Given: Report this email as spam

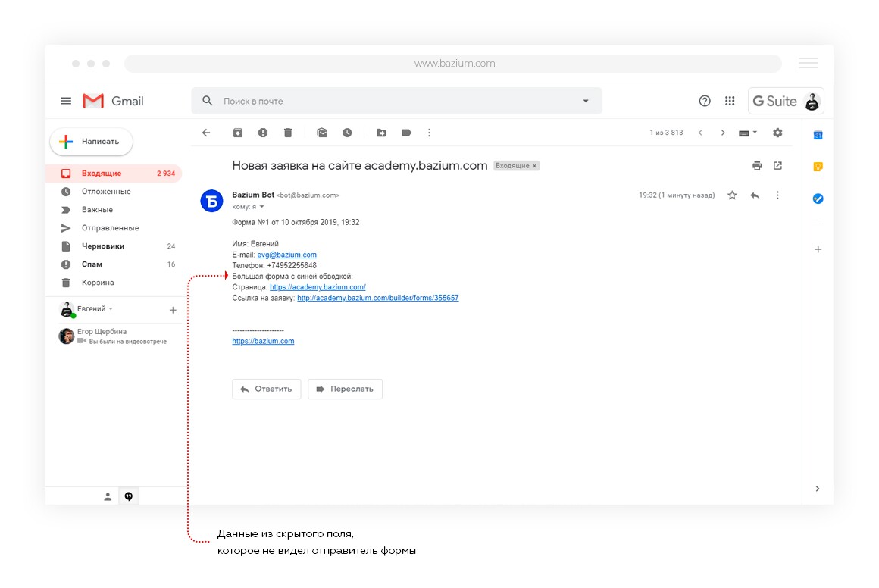Looking at the screenshot, I should point(263,133).
